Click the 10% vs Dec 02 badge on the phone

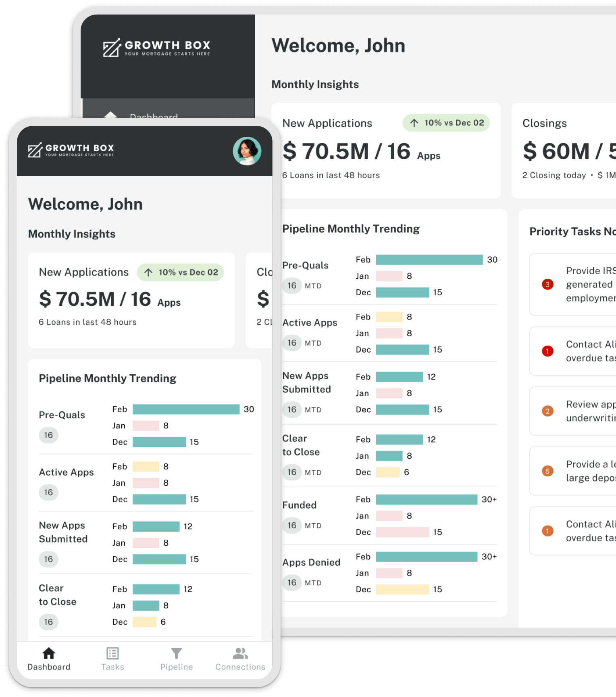click(x=180, y=272)
